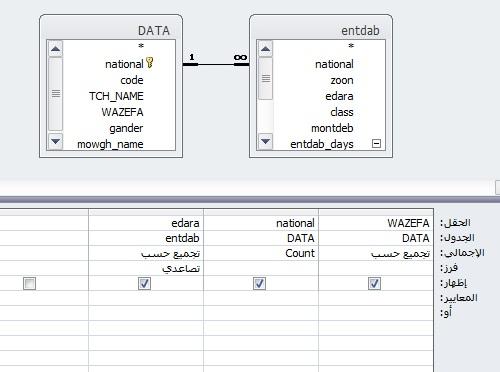Image resolution: width=500 pixels, height=372 pixels.
Task: Select class field in entdab table
Action: 342,112
